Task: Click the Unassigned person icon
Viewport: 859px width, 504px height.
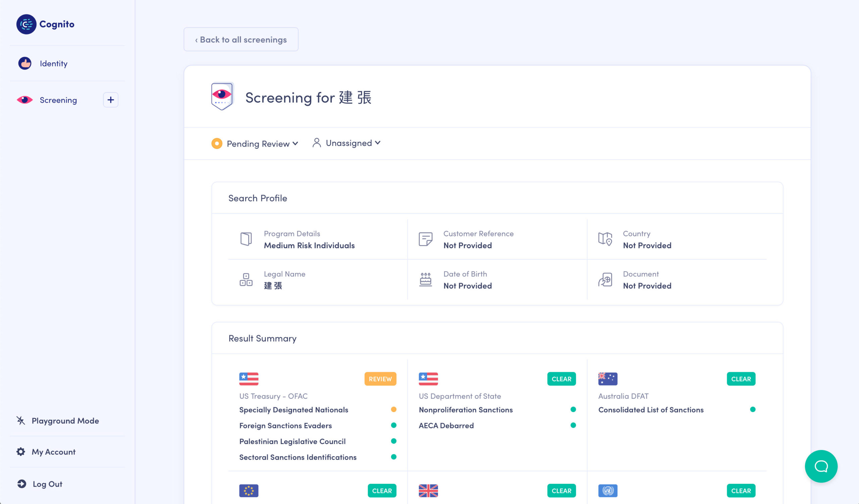Action: pos(317,143)
